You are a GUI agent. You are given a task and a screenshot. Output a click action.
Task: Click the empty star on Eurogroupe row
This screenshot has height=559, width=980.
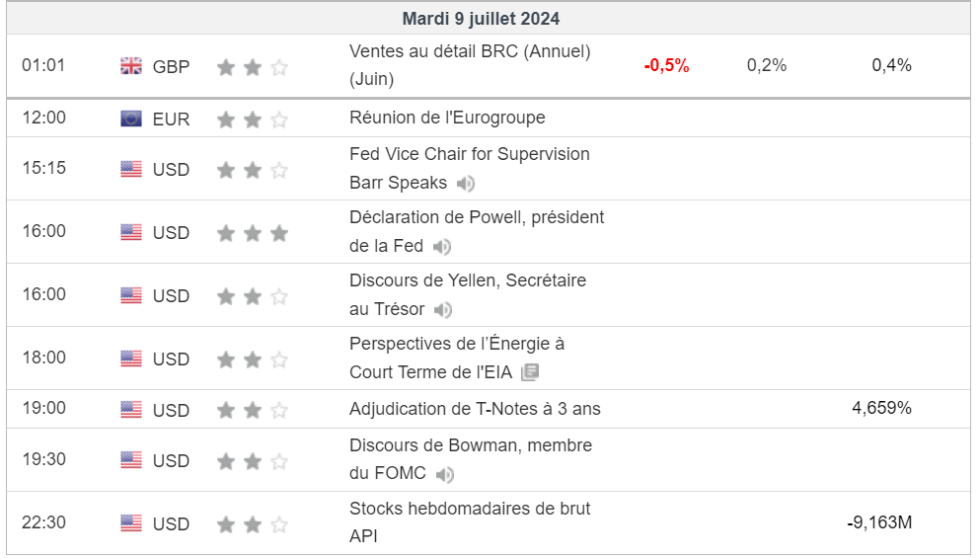(x=279, y=120)
